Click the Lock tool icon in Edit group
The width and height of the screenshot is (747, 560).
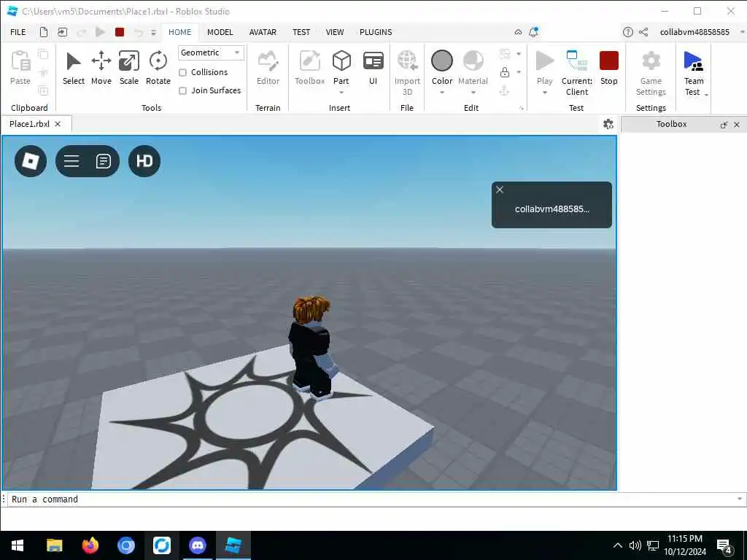pos(505,72)
